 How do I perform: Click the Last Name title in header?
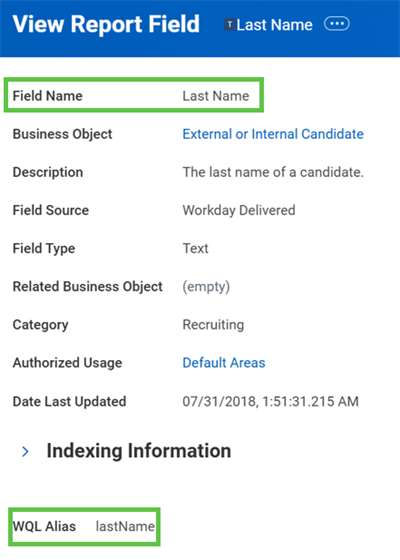274,25
